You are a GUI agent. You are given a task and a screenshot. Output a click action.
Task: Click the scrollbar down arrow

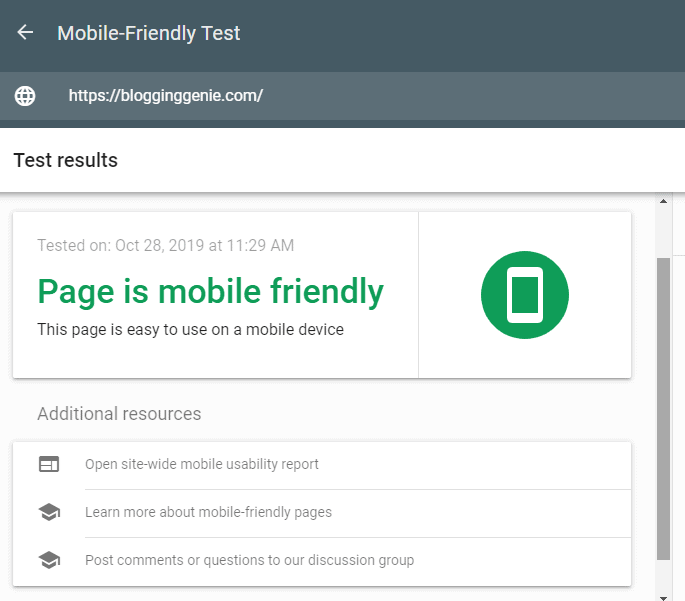[664, 598]
